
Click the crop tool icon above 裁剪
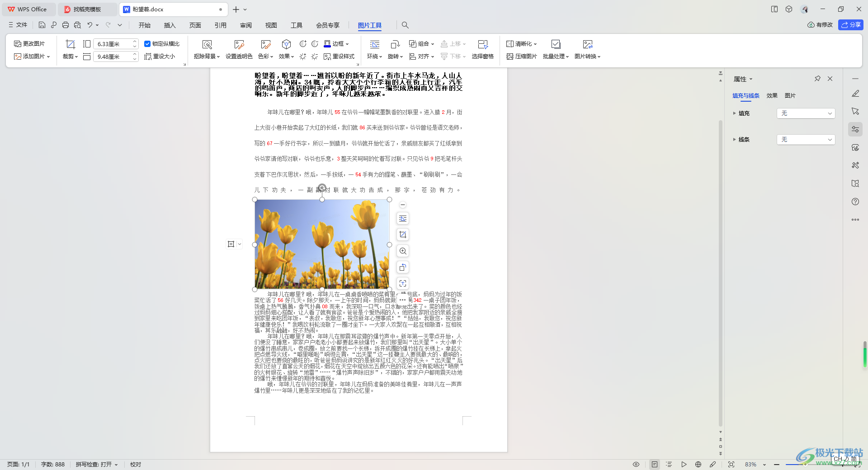(70, 44)
